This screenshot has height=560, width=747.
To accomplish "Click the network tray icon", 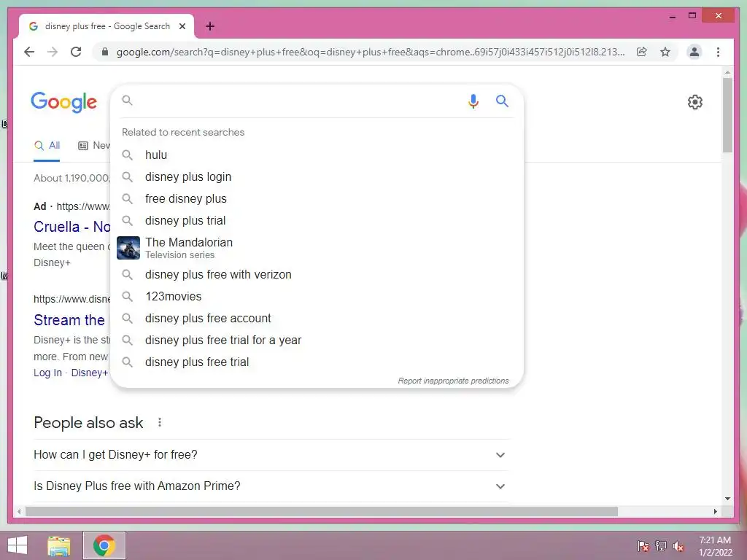I will (661, 546).
